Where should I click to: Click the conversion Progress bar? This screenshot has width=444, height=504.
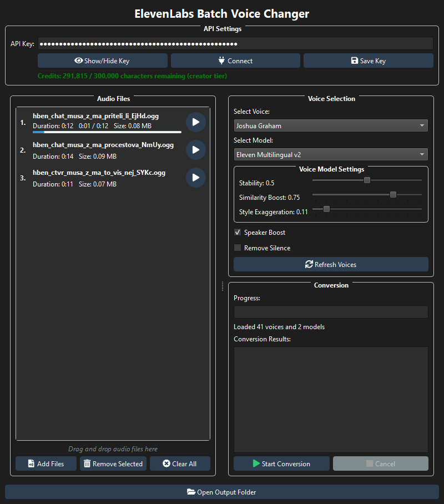[x=331, y=312]
